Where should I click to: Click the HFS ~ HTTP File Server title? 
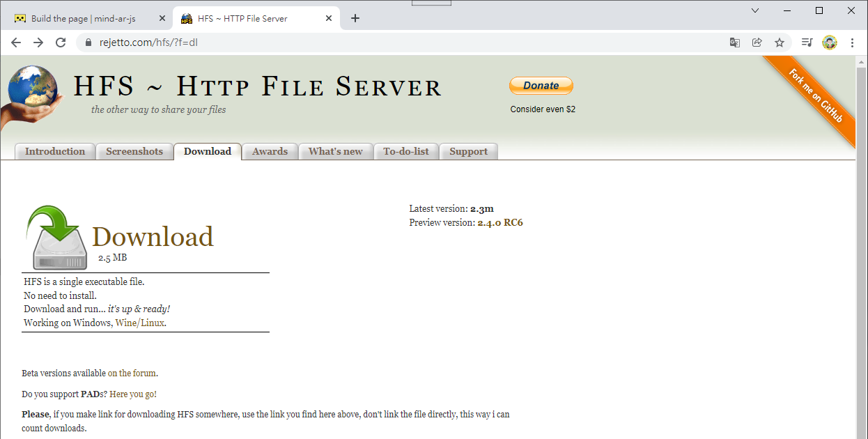(258, 87)
